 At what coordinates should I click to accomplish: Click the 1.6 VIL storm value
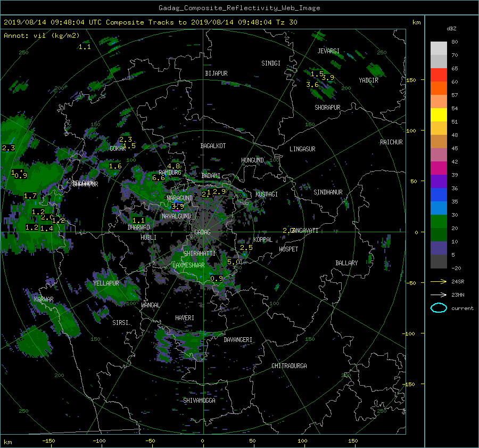click(115, 166)
